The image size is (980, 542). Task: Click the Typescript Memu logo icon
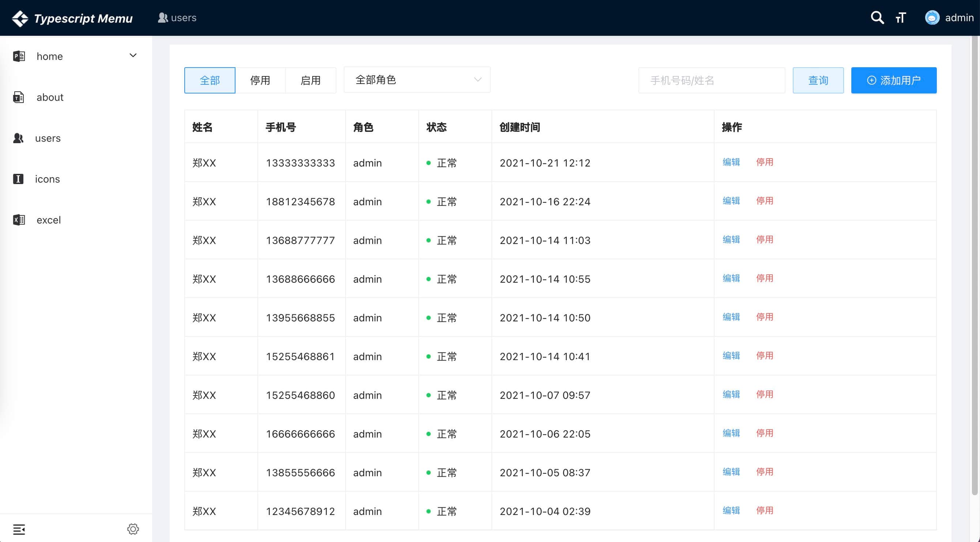(20, 18)
